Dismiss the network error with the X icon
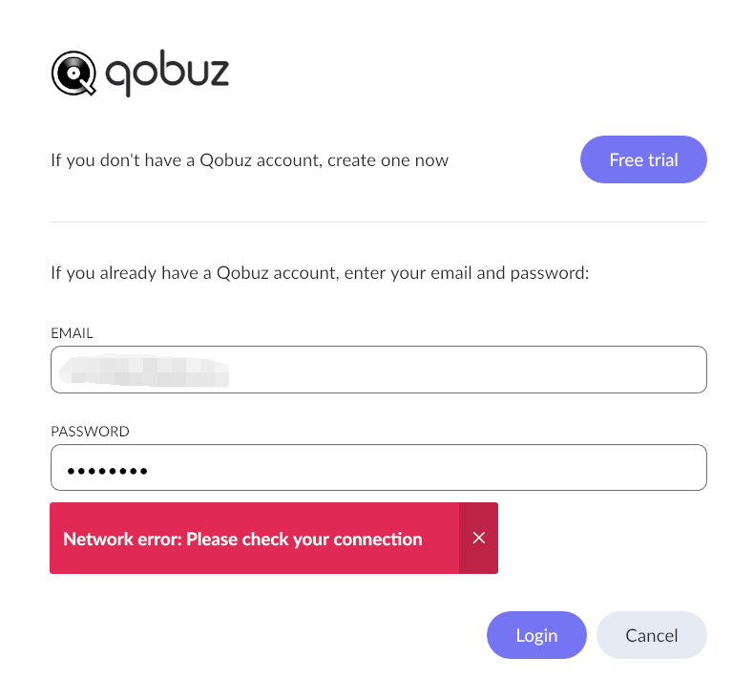Screen dimensions: 754x700 point(478,538)
